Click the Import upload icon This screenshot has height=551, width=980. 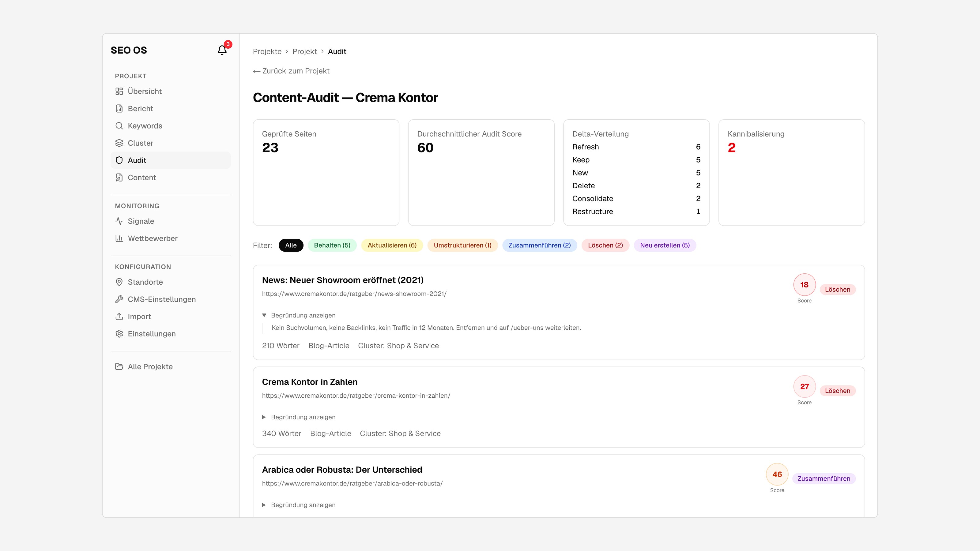pos(119,317)
